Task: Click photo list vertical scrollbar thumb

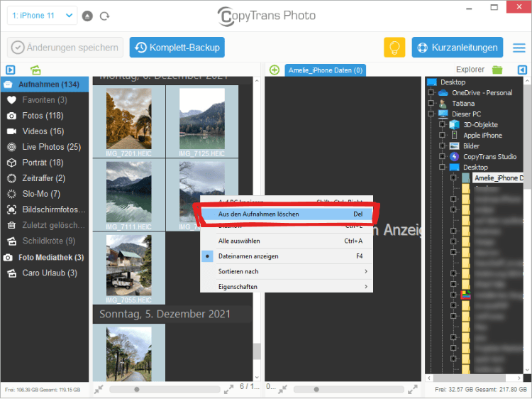Action: pos(257,351)
